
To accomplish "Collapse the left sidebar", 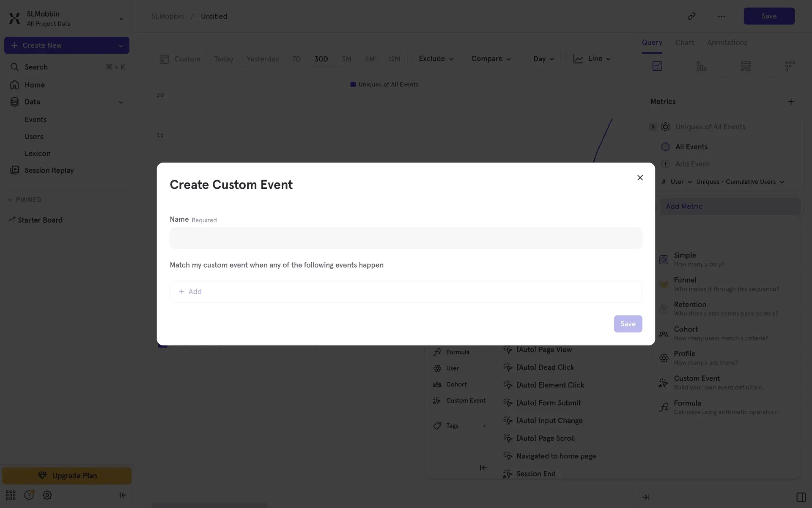I will click(123, 495).
